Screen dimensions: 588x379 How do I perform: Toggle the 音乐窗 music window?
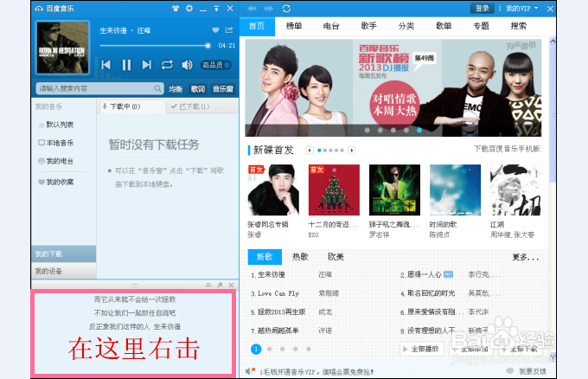(x=223, y=89)
